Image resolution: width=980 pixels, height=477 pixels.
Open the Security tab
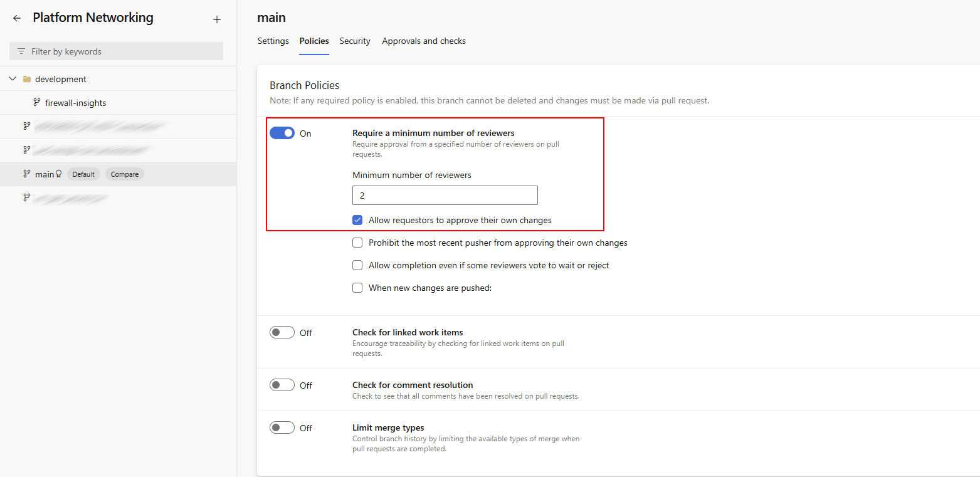click(x=355, y=41)
